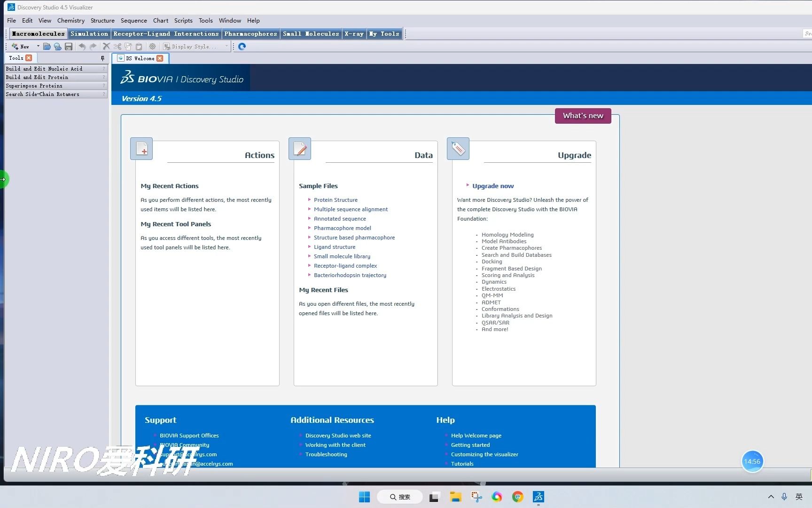The width and height of the screenshot is (812, 508).
Task: Pin the Tools panel with pushpin icon
Action: tap(102, 58)
